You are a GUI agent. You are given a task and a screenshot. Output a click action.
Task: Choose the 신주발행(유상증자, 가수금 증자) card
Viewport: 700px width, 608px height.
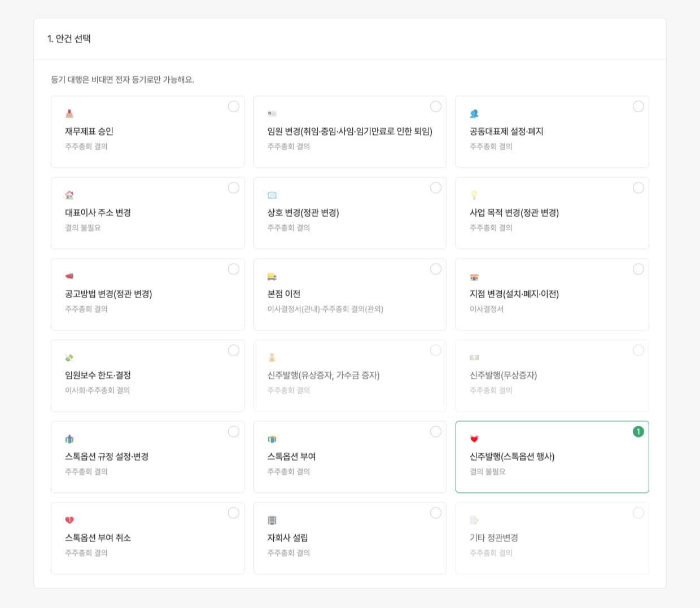click(x=350, y=375)
